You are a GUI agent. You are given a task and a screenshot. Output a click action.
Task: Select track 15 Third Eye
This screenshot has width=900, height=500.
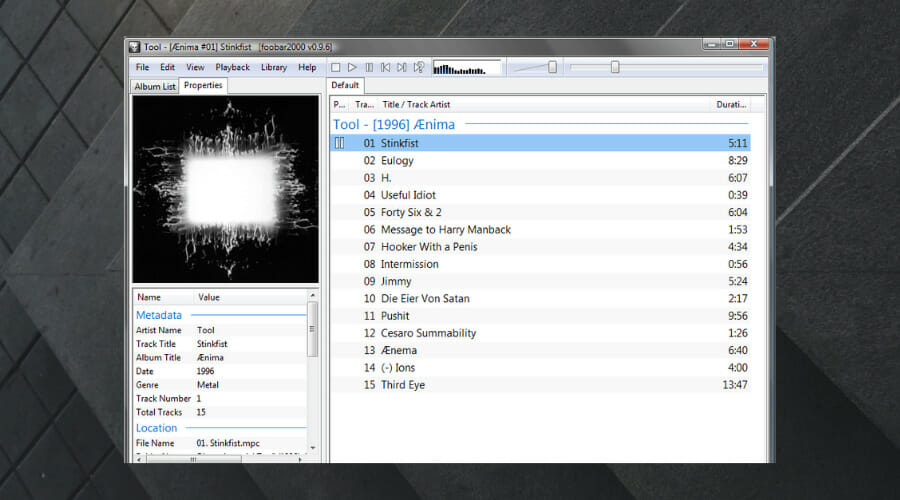point(541,385)
